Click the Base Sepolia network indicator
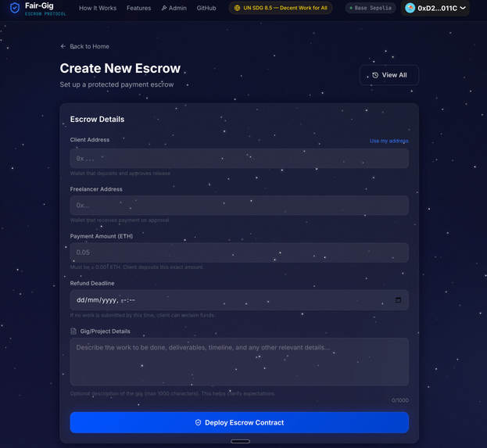 (x=371, y=8)
